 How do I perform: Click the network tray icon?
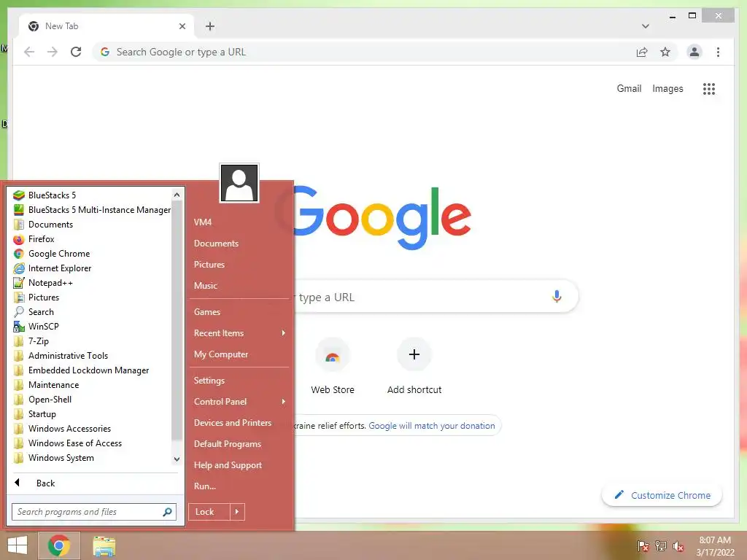[x=661, y=546]
